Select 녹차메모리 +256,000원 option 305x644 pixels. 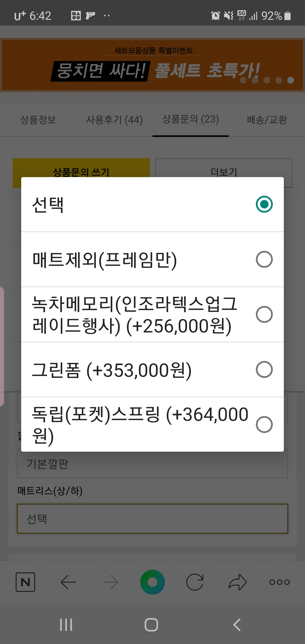pos(264,314)
